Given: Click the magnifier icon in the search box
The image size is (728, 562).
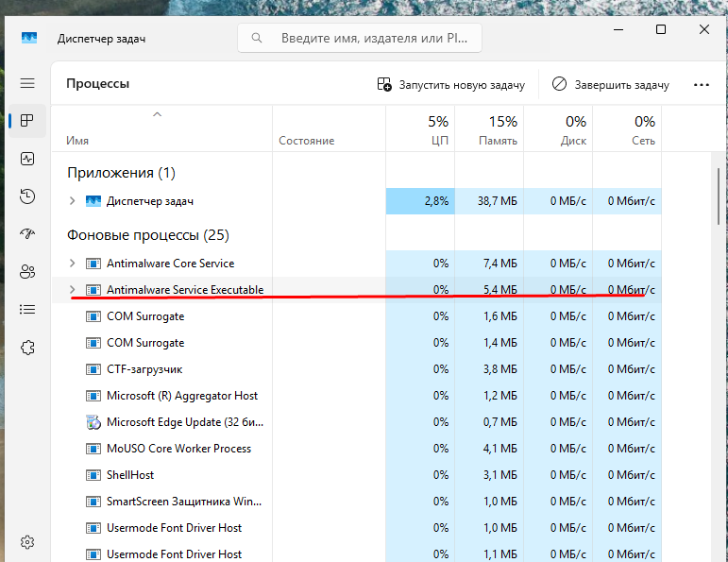Looking at the screenshot, I should 257,38.
